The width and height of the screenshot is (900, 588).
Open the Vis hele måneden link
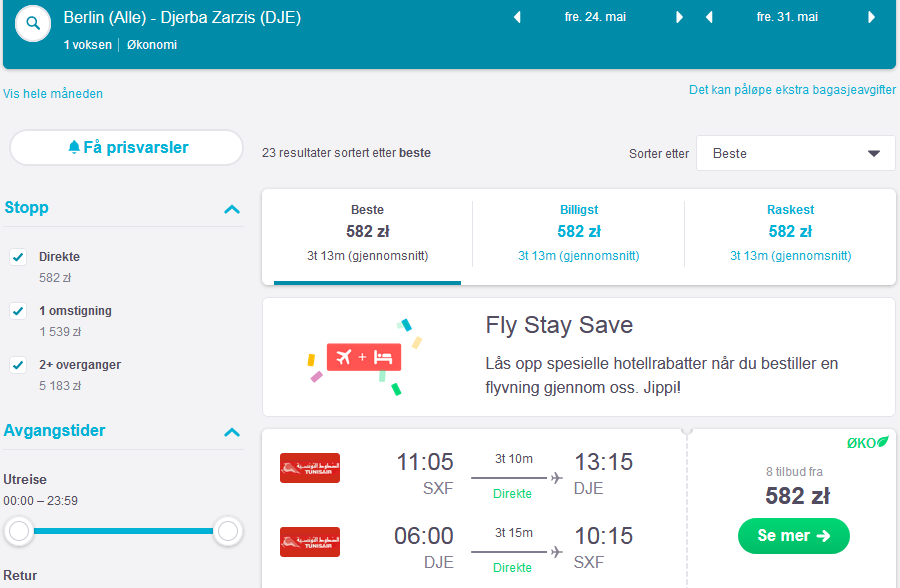(53, 94)
